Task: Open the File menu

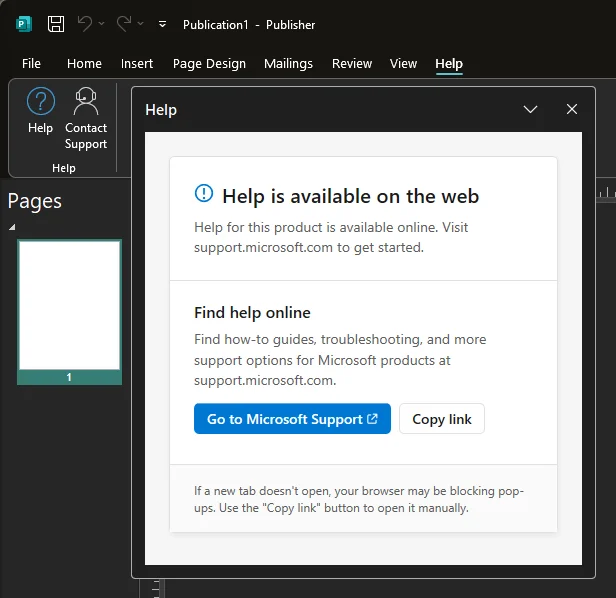Action: (31, 64)
